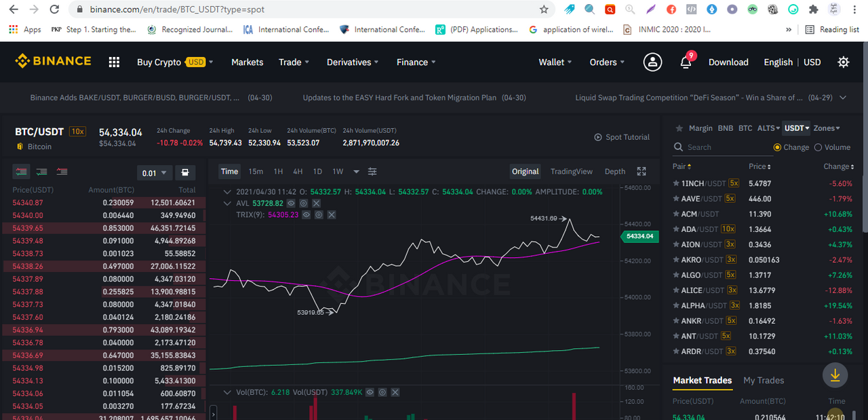Toggle AVL indicator visibility eye
The image size is (868, 420).
click(291, 204)
